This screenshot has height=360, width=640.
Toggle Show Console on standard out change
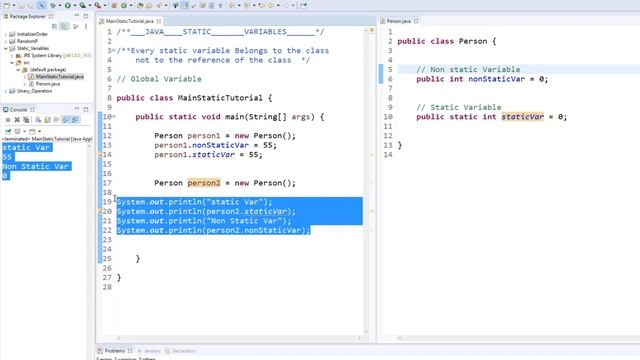click(x=66, y=120)
